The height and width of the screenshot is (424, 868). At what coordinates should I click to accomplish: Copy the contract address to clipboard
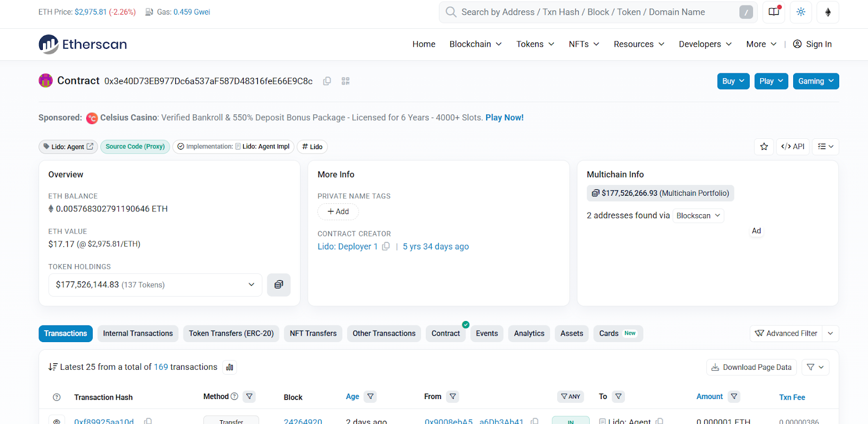tap(327, 81)
